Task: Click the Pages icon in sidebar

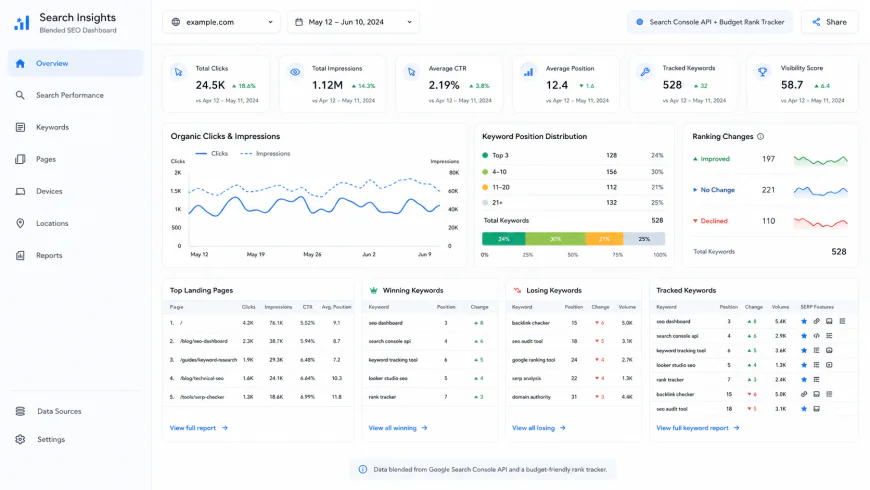Action: pos(20,159)
